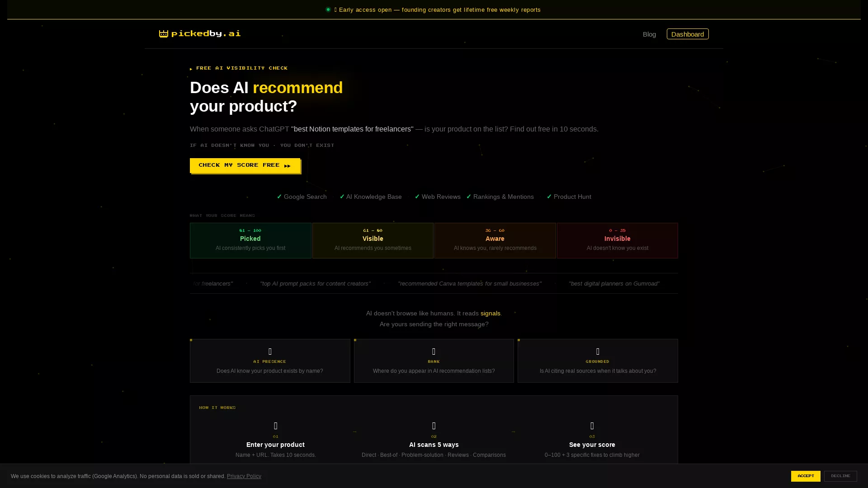Click the Google Search checkmark item
Viewport: 868px width, 488px height.
click(x=301, y=197)
